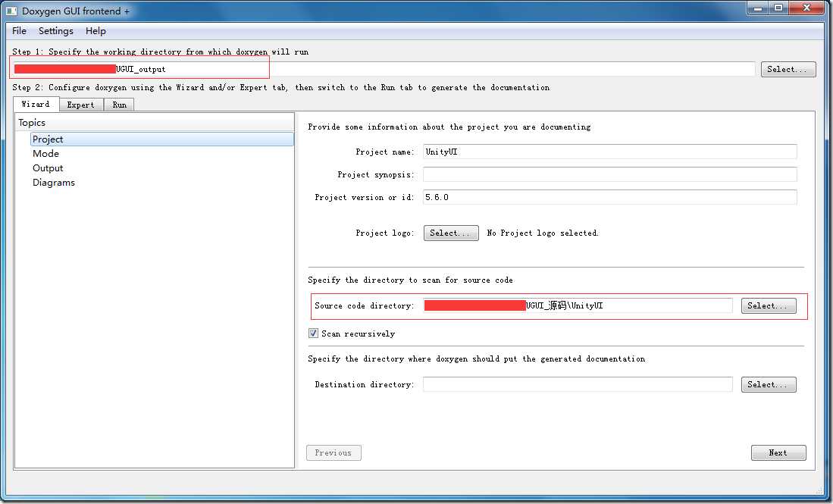833x504 pixels.
Task: Click the working directory path field
Action: tap(383, 69)
